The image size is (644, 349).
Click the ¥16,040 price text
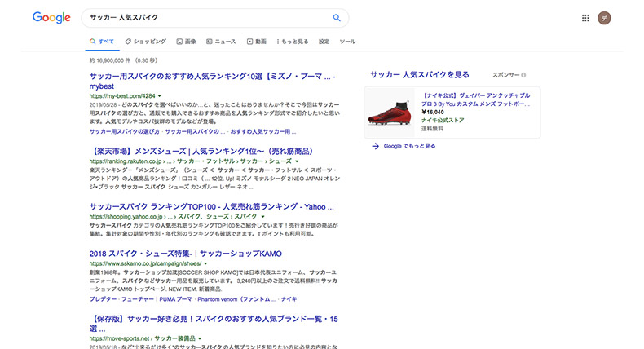click(433, 113)
